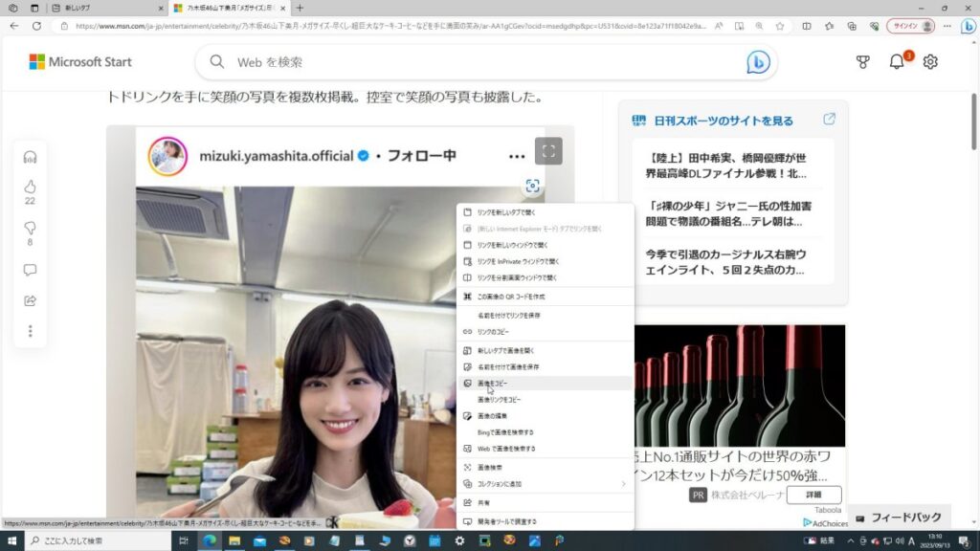Expand image to fullscreen view
This screenshot has height=551, width=980.
[x=548, y=151]
